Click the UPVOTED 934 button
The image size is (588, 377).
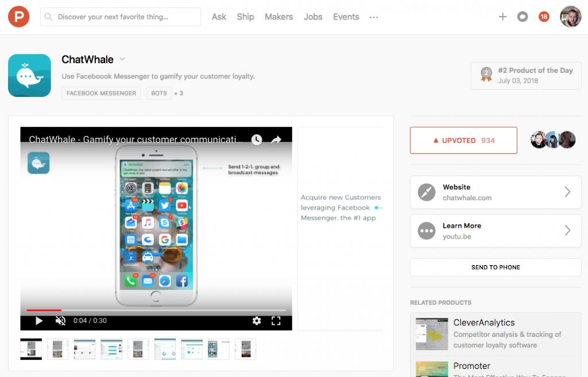(x=463, y=140)
